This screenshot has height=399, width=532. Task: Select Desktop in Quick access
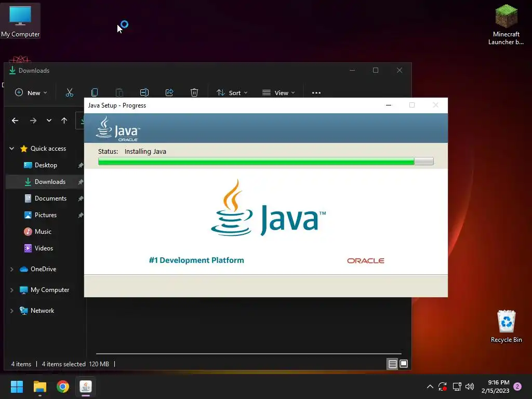point(46,165)
